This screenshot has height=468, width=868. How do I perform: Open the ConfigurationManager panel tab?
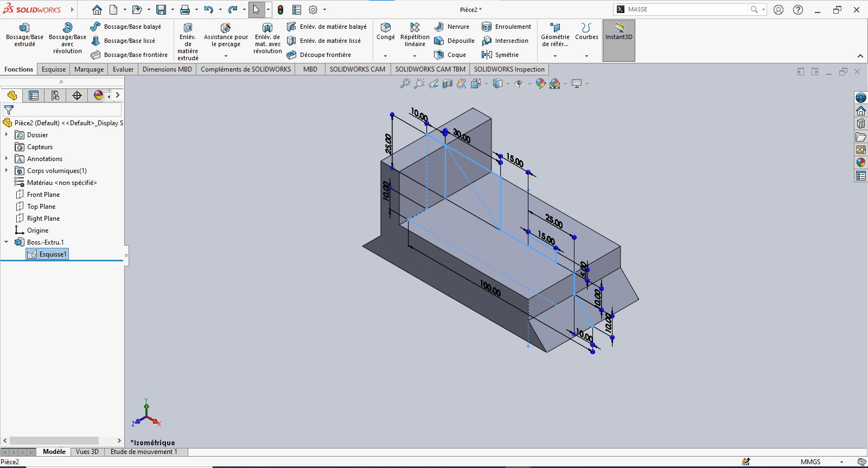click(55, 95)
